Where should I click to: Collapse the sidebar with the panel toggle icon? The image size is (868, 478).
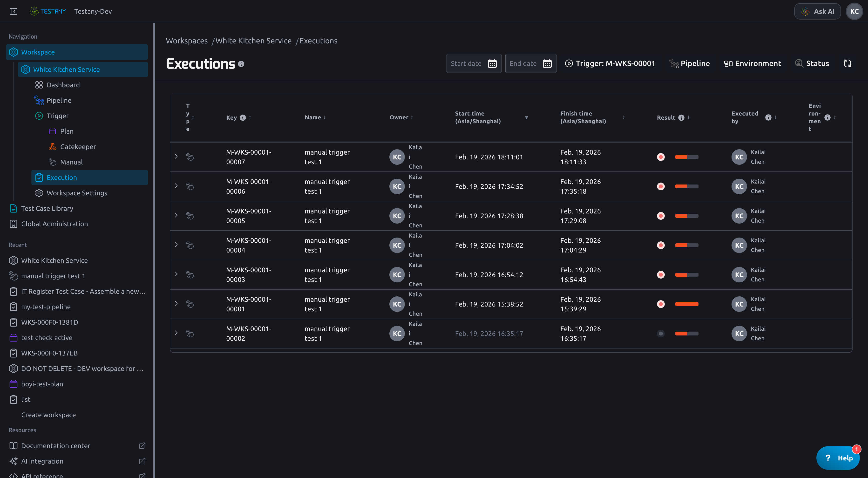click(14, 12)
